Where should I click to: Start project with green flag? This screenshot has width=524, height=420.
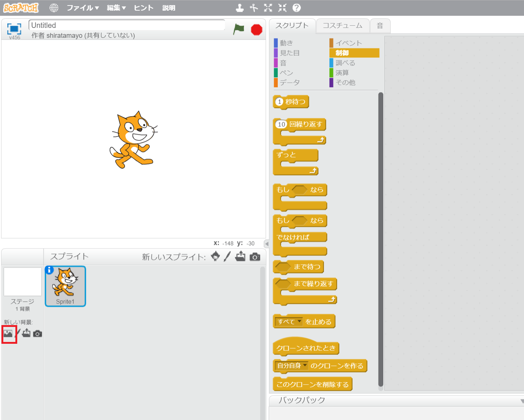pyautogui.click(x=239, y=29)
